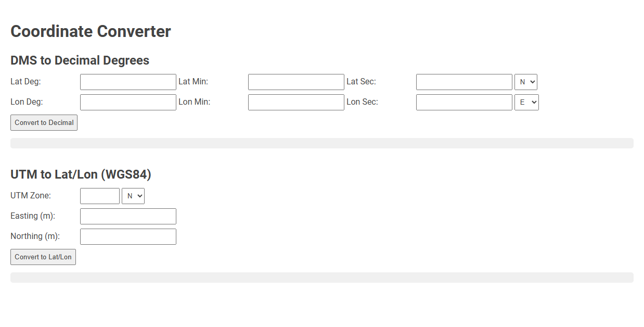The height and width of the screenshot is (327, 644).
Task: Click the Coordinate Converter page title
Action: (91, 31)
